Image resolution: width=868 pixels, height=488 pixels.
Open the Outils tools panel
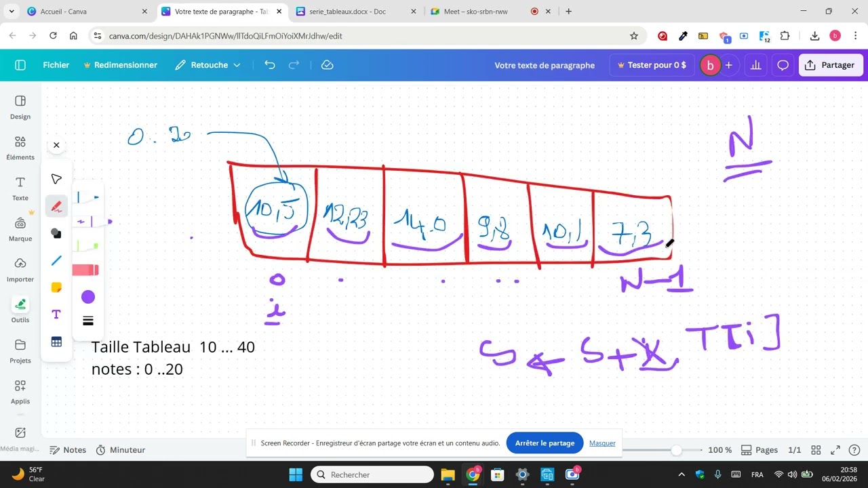pos(20,310)
